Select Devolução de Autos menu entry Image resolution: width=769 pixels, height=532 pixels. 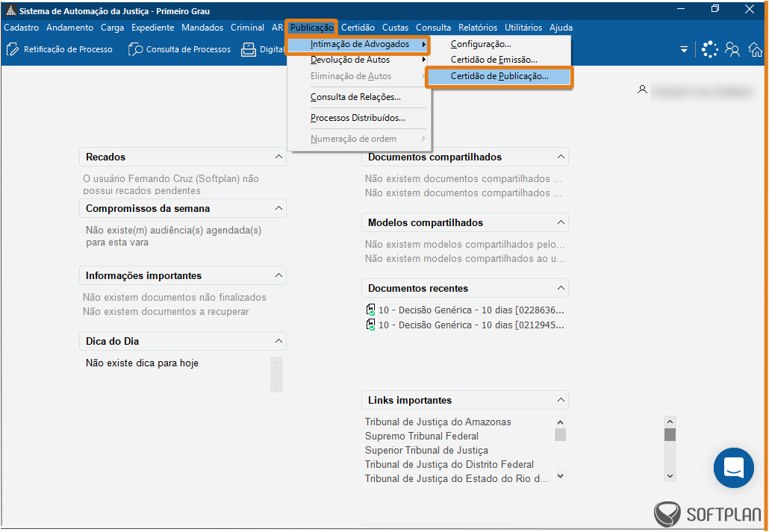358,60
